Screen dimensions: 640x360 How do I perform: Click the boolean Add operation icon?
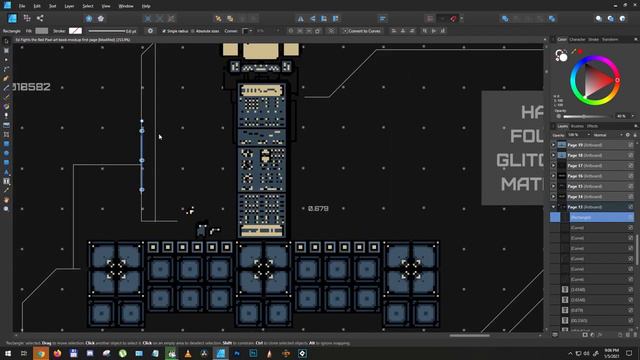[x=505, y=19]
